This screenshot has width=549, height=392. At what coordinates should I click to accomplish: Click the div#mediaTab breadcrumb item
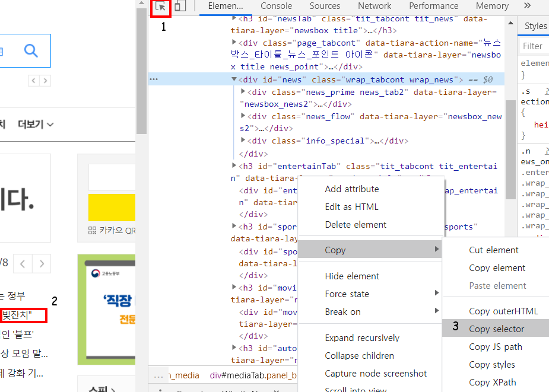click(x=253, y=375)
